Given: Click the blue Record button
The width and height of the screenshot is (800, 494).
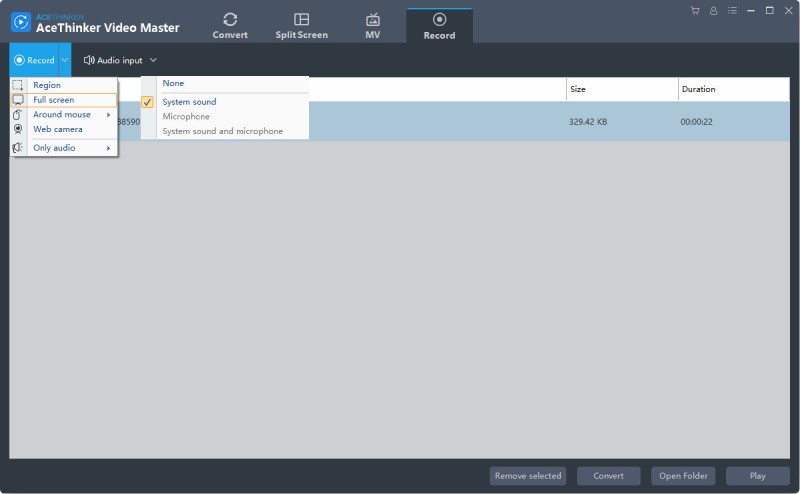Looking at the screenshot, I should tap(34, 60).
